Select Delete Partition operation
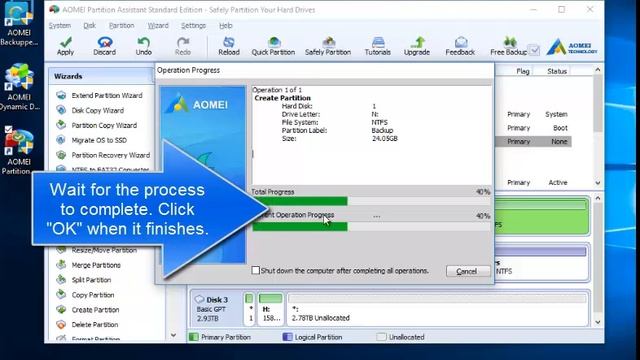Image resolution: width=640 pixels, height=360 pixels. [95, 324]
